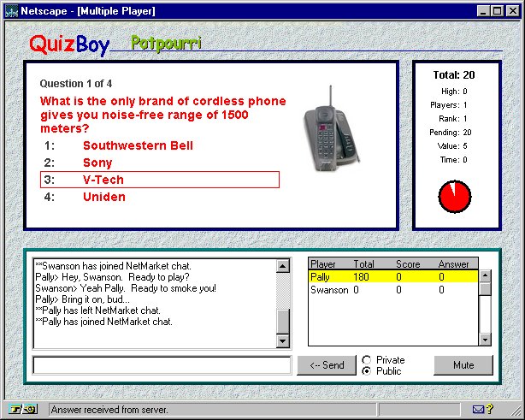Click the player list scrollbar thumb
Screen dimensions: 525x420
[x=485, y=289]
